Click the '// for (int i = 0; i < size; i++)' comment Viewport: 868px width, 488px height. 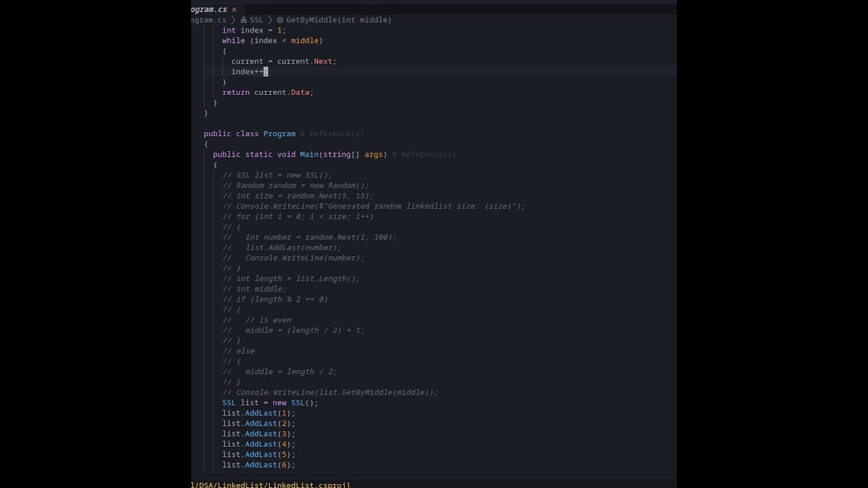tap(298, 216)
